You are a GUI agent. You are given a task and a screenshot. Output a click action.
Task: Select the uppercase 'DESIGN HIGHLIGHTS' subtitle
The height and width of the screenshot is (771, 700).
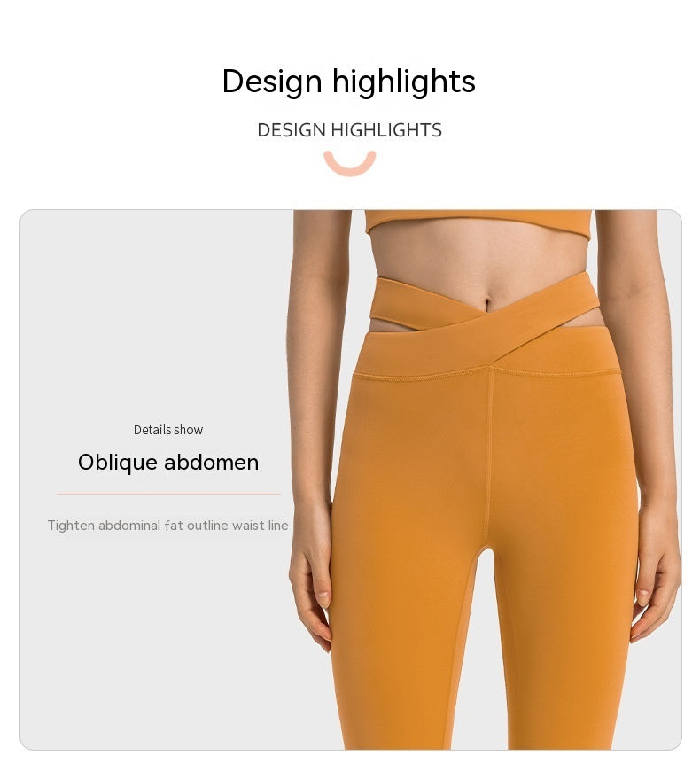349,130
